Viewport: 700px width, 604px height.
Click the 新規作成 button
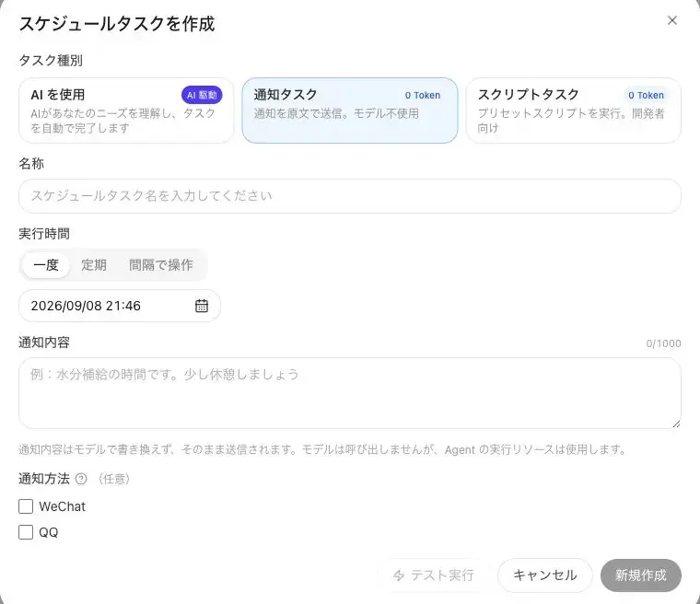pyautogui.click(x=641, y=575)
